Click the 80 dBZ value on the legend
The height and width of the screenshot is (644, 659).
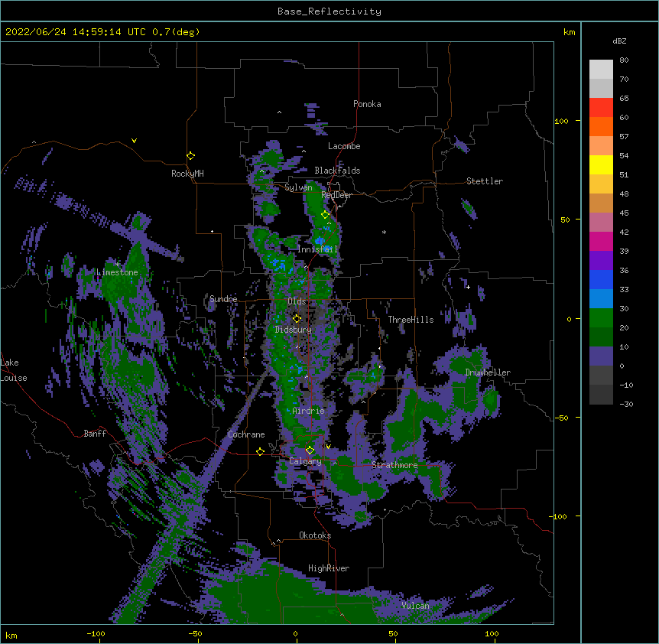pyautogui.click(x=624, y=60)
